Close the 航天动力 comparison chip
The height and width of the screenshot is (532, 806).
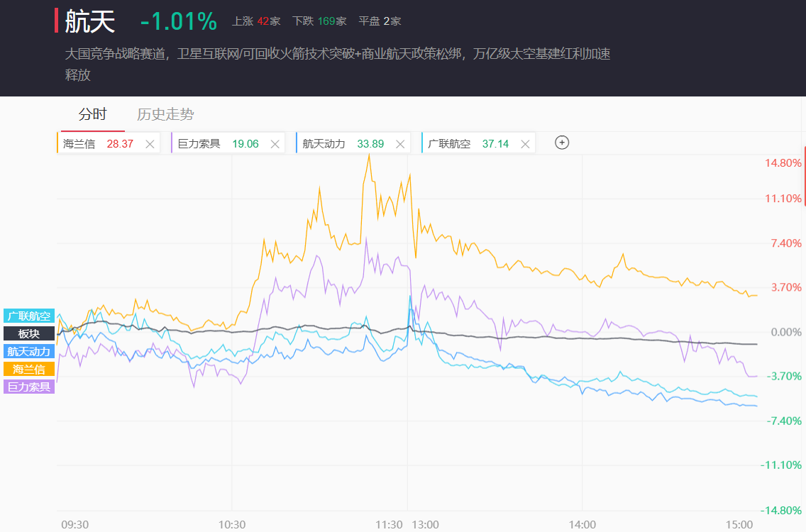[400, 144]
